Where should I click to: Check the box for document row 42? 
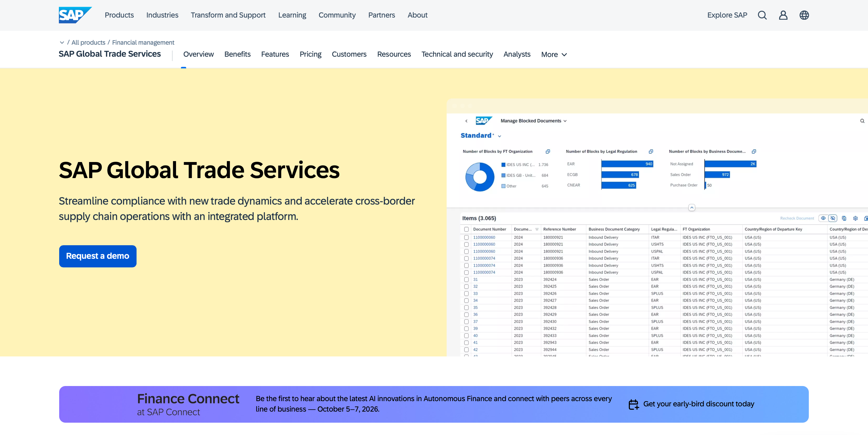click(x=466, y=350)
